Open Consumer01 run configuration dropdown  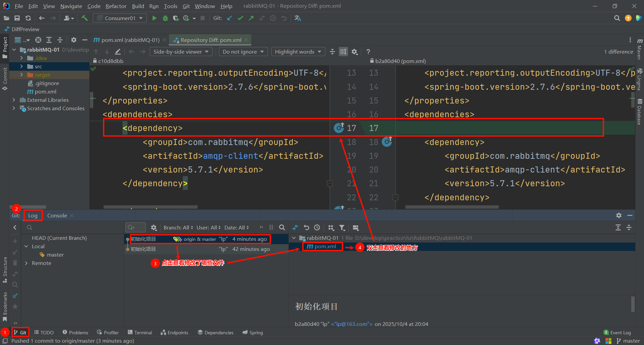[x=120, y=18]
